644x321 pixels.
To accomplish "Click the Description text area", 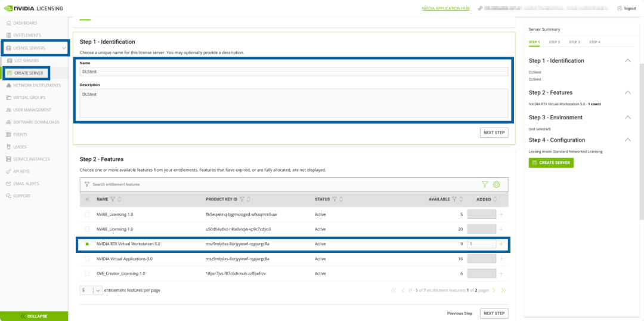I will pos(294,103).
